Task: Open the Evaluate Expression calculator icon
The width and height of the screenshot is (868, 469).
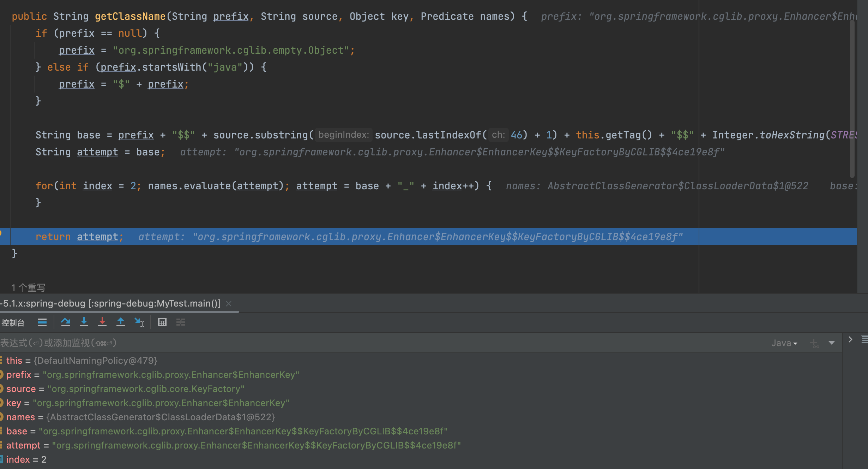Action: [x=162, y=322]
